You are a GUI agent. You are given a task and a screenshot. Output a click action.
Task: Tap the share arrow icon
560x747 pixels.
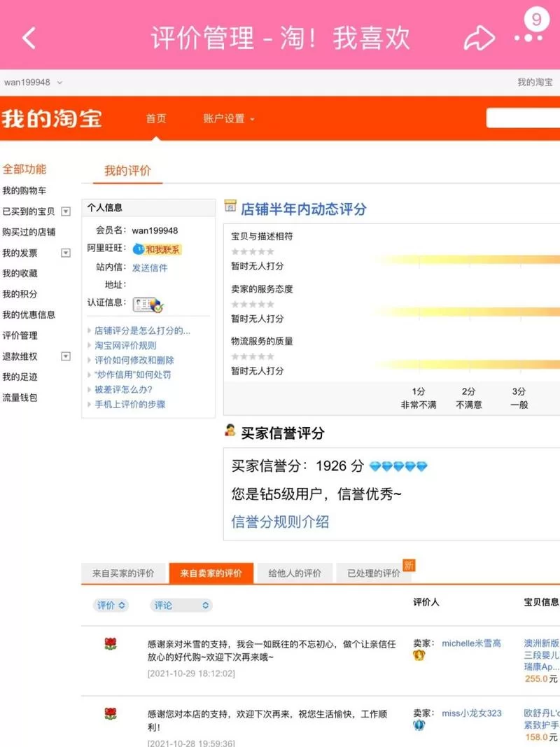pos(479,38)
